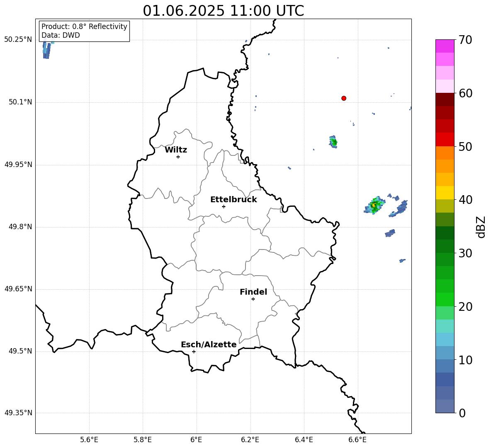
Task: Click the small green radar echo near 50.0°N
Action: point(333,142)
